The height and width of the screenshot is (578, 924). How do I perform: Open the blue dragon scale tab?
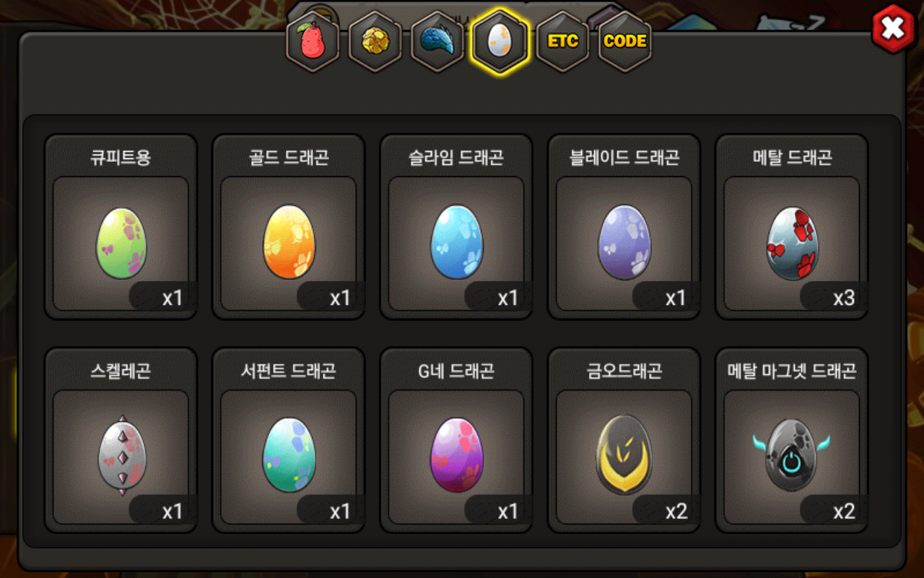pyautogui.click(x=437, y=41)
